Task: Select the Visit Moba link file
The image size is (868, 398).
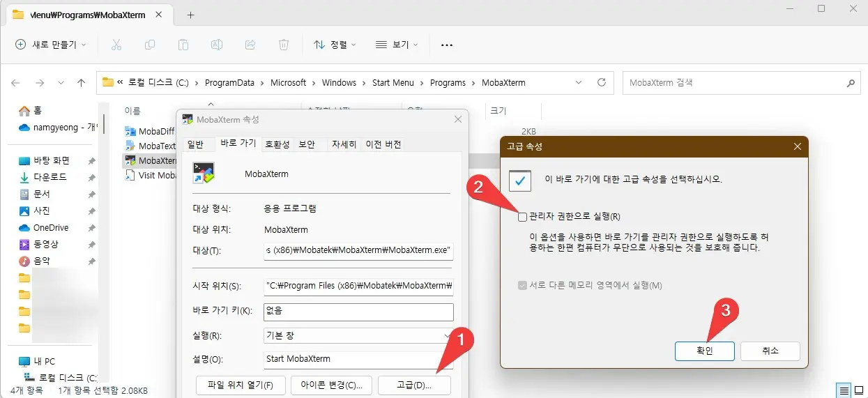Action: 150,175
